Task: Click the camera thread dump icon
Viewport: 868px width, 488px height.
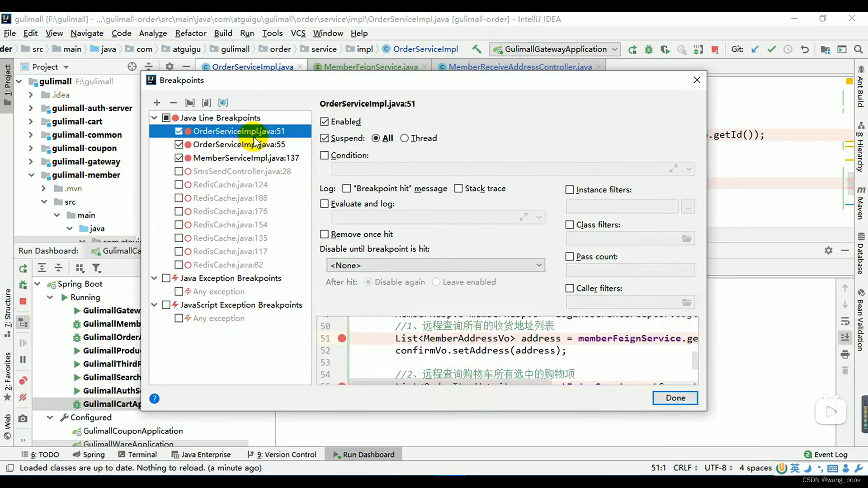Action: coord(23,418)
